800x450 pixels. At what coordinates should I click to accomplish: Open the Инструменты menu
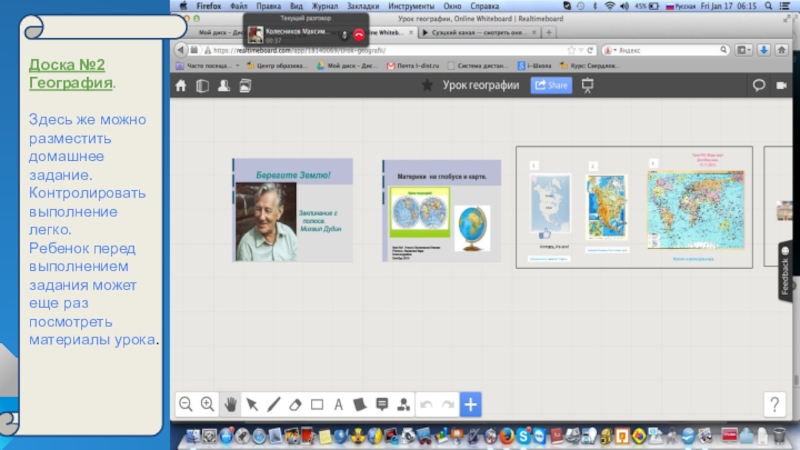(410, 6)
